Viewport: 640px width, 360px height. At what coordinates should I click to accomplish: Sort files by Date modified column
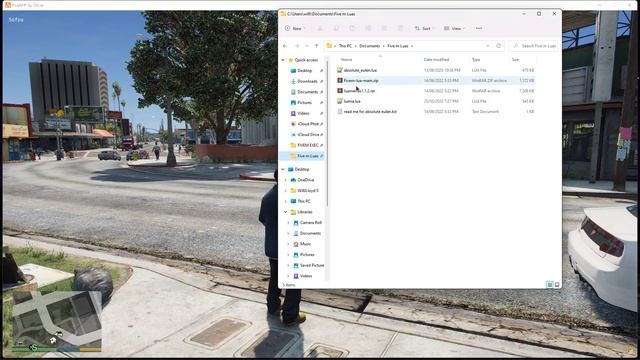tap(436, 60)
